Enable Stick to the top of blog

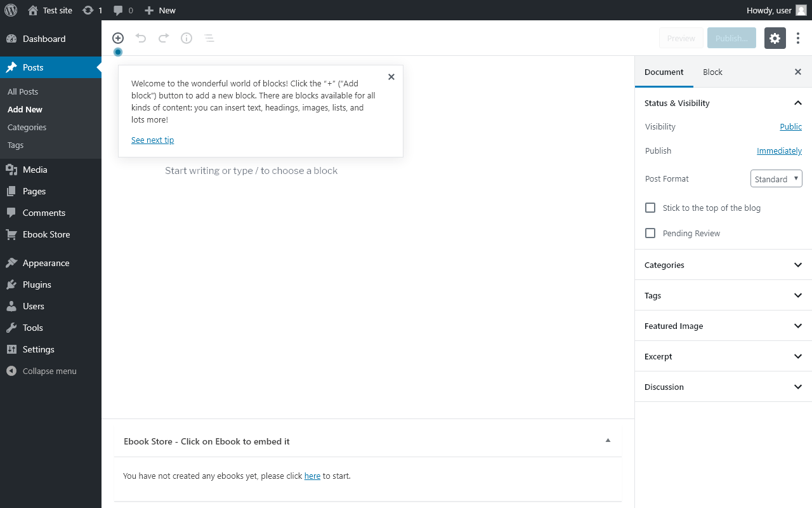pyautogui.click(x=650, y=208)
